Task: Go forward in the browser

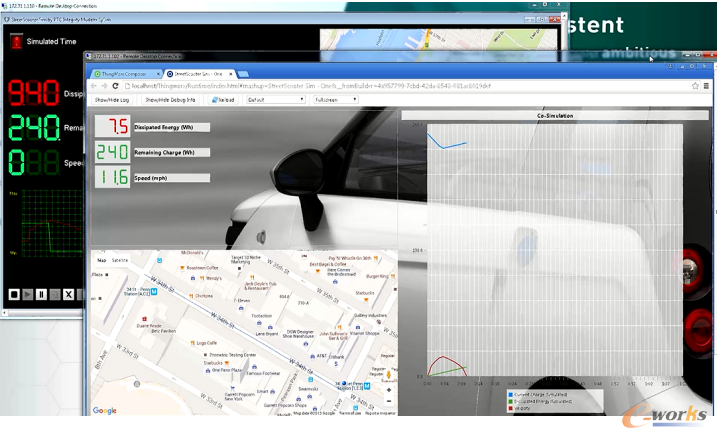Action: pos(104,86)
